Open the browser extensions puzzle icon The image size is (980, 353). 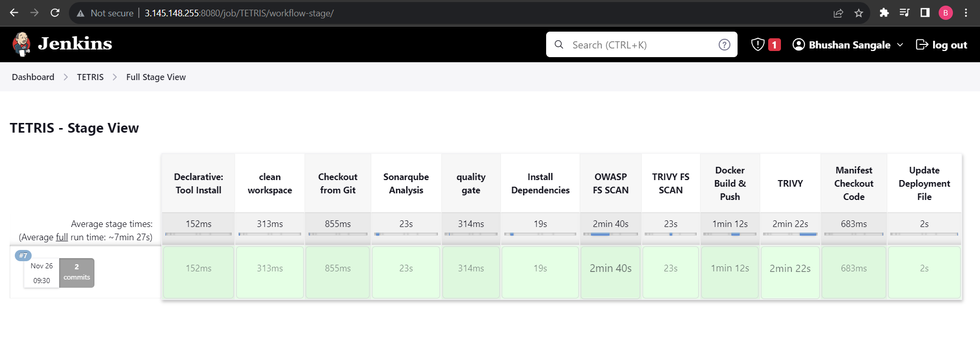coord(884,13)
